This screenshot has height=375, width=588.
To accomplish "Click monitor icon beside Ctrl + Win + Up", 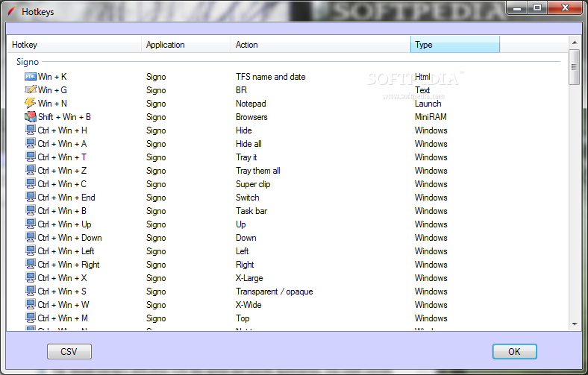I will coord(31,224).
